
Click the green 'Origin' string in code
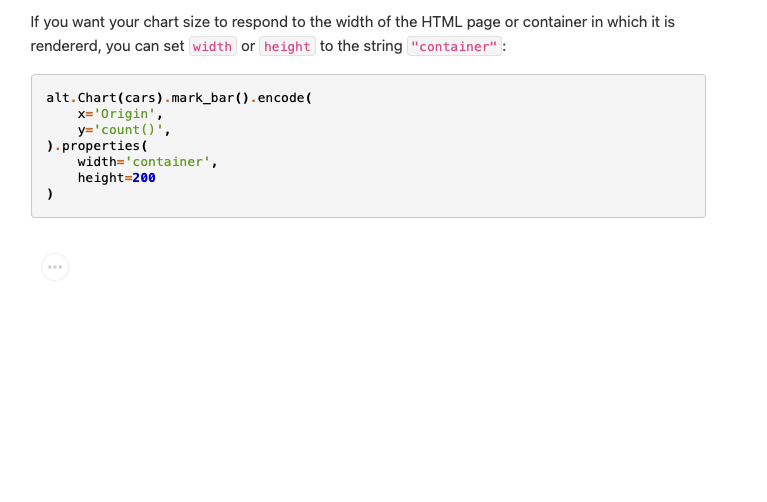124,114
